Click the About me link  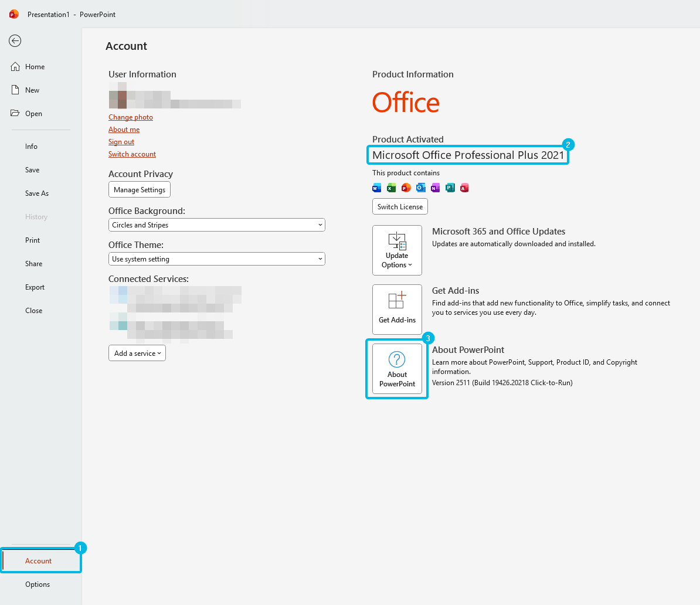coord(124,130)
